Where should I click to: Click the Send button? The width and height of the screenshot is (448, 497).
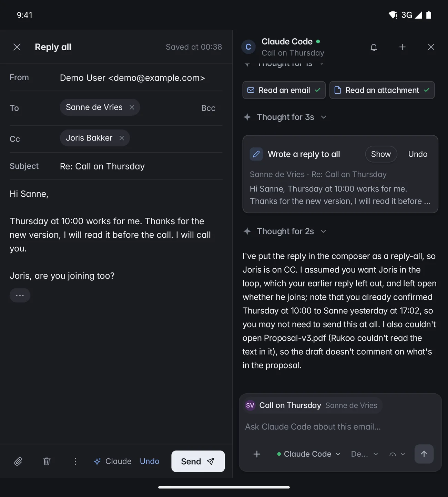198,461
